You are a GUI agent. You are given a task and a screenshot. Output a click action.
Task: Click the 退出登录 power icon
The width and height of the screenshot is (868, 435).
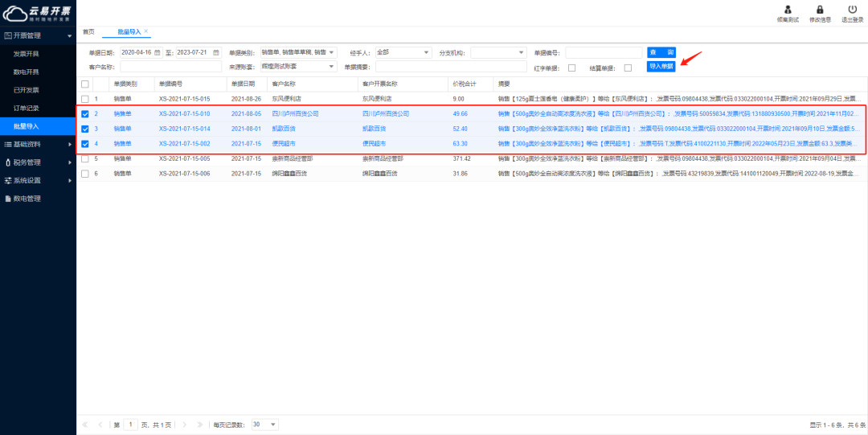point(853,10)
